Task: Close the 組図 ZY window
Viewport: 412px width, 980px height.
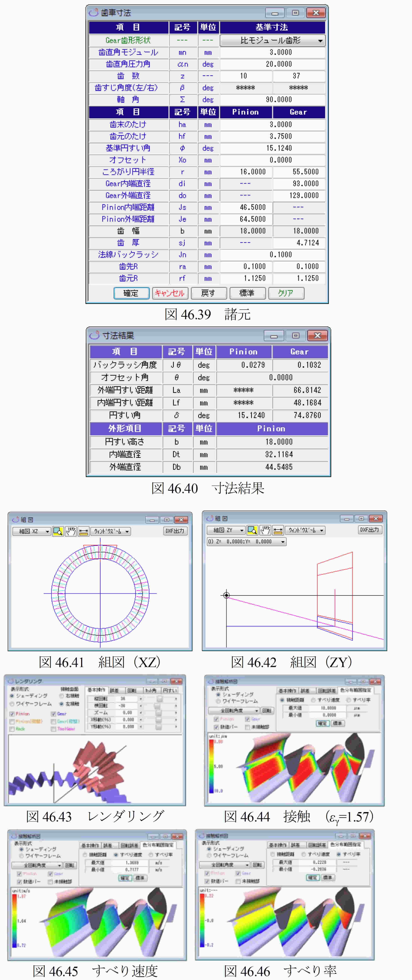Action: [376, 518]
